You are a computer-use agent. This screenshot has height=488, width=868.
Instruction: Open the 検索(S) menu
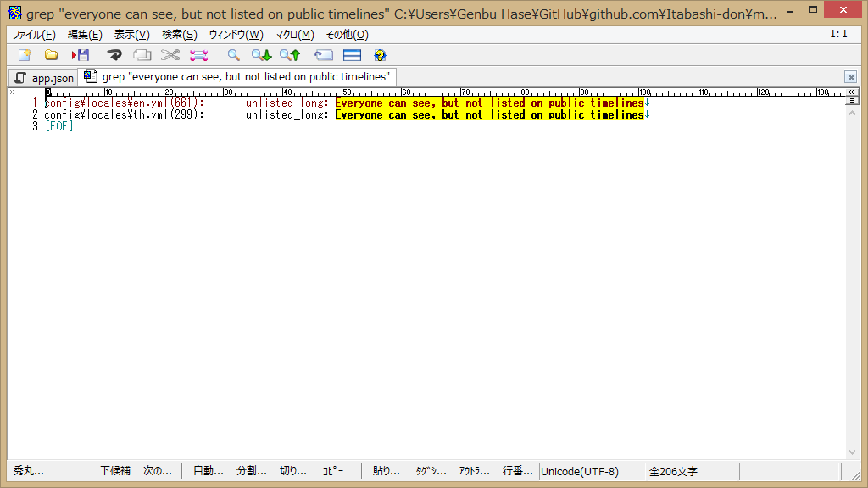pos(179,35)
